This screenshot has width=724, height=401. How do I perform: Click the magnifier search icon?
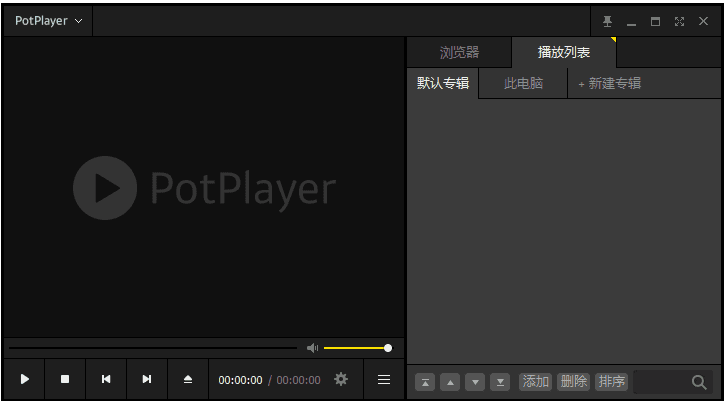pyautogui.click(x=699, y=382)
